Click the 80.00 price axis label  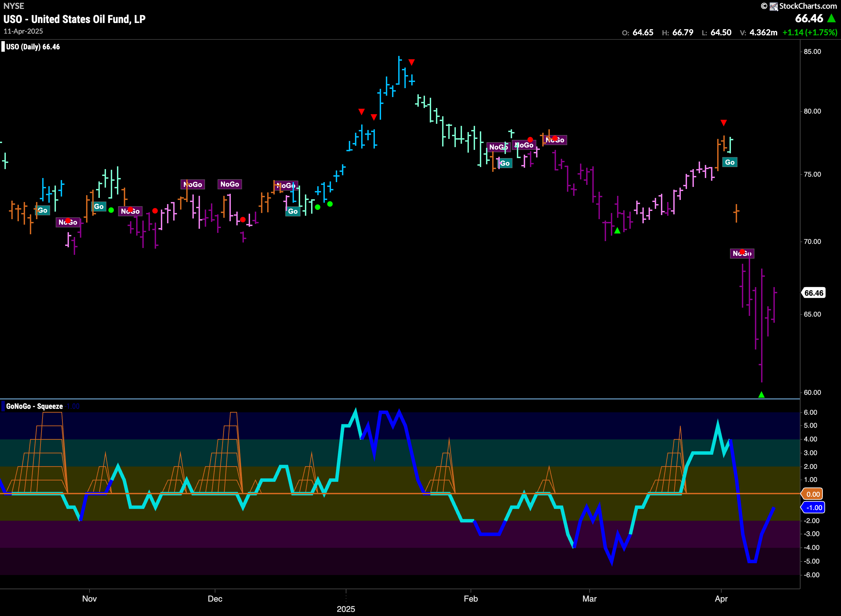coord(812,111)
